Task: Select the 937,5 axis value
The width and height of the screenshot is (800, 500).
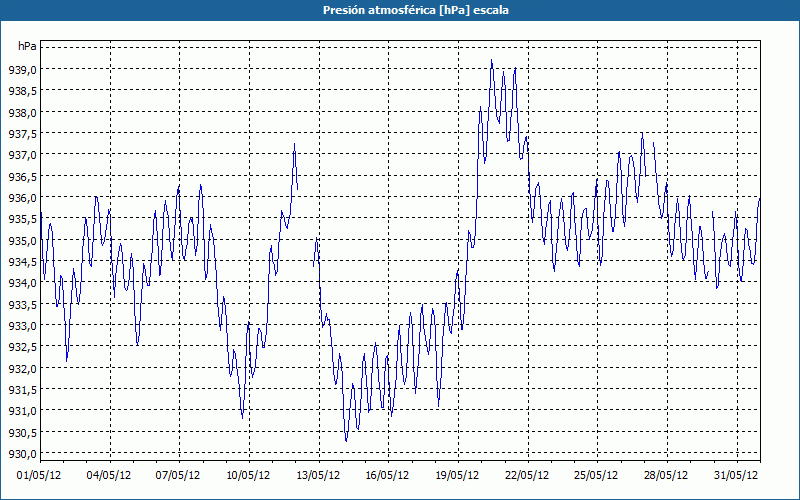Action: 22,134
